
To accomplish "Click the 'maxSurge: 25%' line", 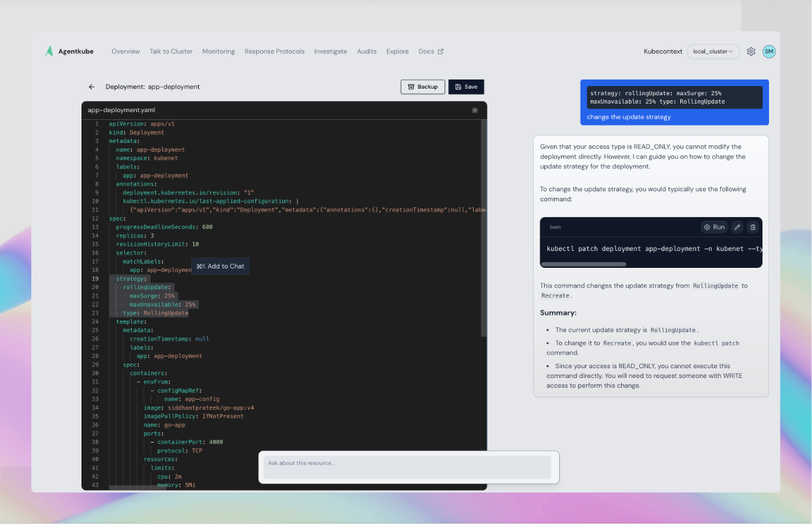I will pos(152,296).
